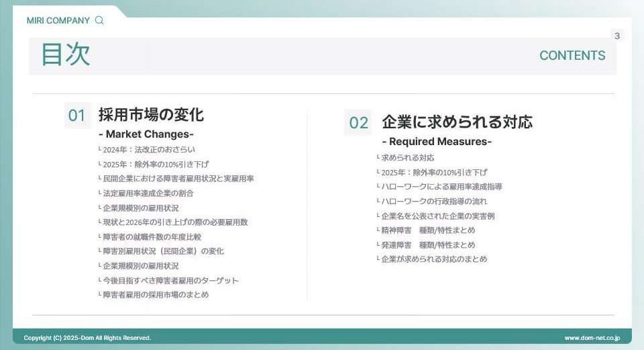The height and width of the screenshot is (350, 644).
Task: Click the 01 section number badge
Action: point(77,116)
